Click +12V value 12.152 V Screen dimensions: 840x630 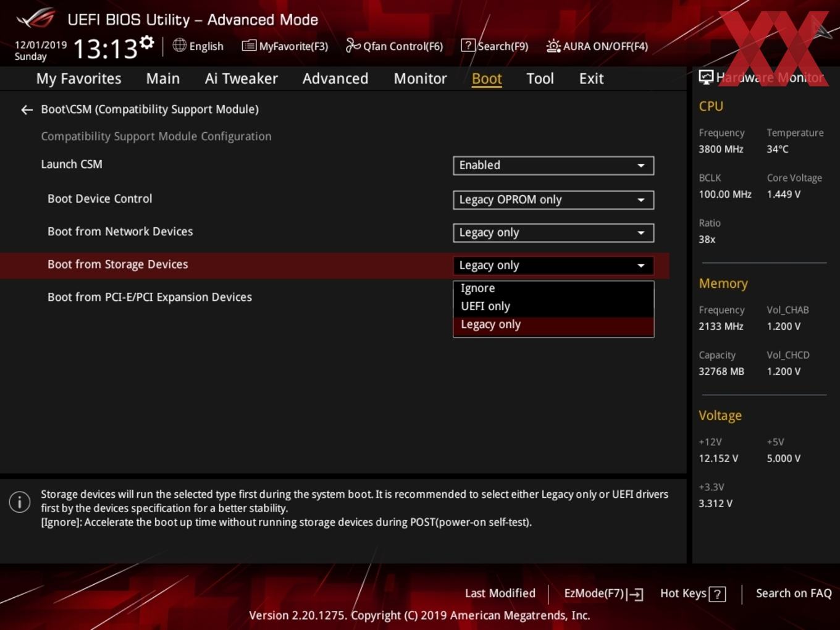pyautogui.click(x=718, y=459)
